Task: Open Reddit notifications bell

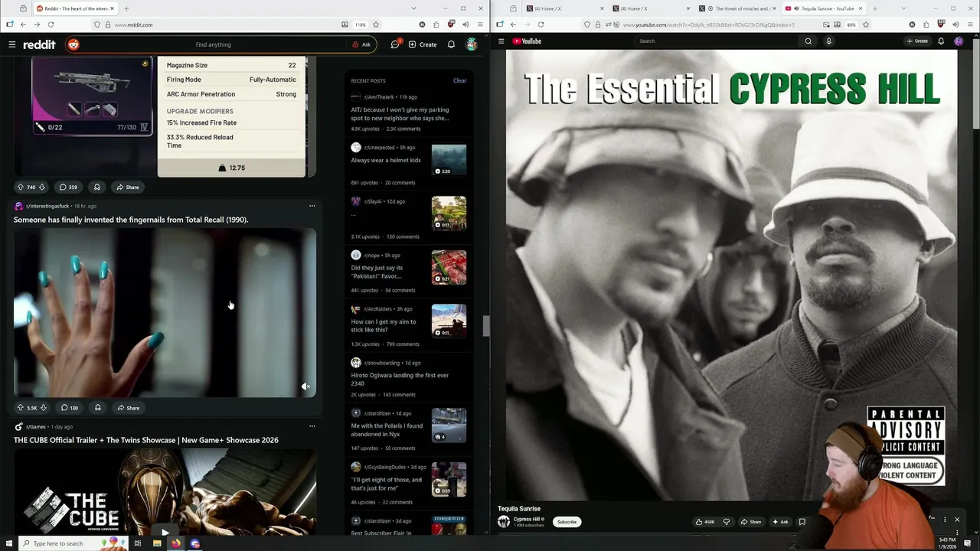Action: point(451,44)
